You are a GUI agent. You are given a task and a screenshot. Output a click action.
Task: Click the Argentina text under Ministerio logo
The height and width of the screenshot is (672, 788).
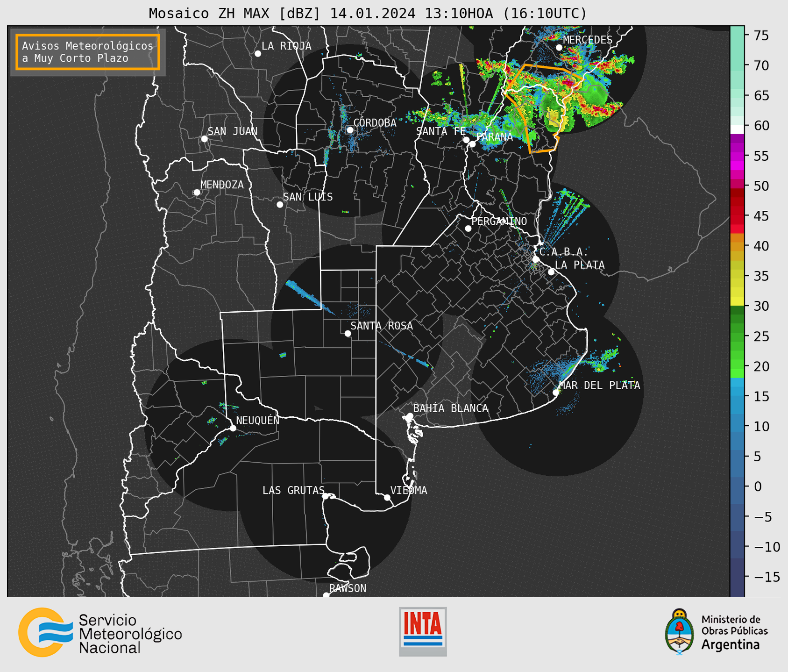point(731,645)
